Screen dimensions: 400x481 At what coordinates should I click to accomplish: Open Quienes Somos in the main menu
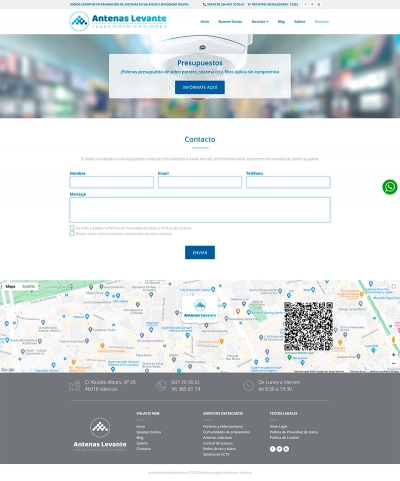pos(230,22)
